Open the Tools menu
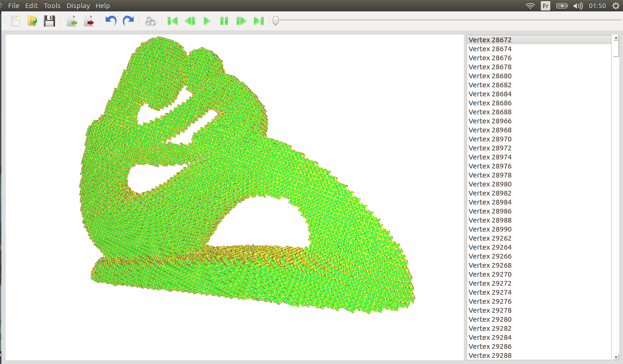The image size is (623, 364). click(x=52, y=6)
